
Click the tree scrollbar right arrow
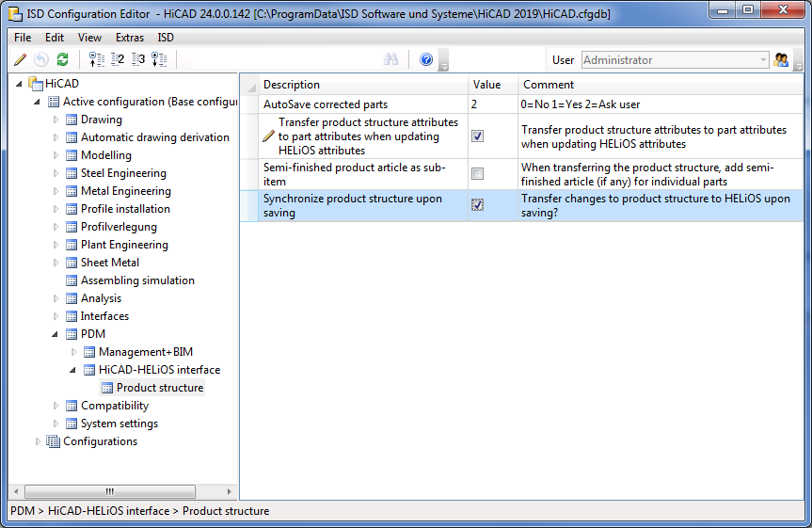pyautogui.click(x=230, y=491)
